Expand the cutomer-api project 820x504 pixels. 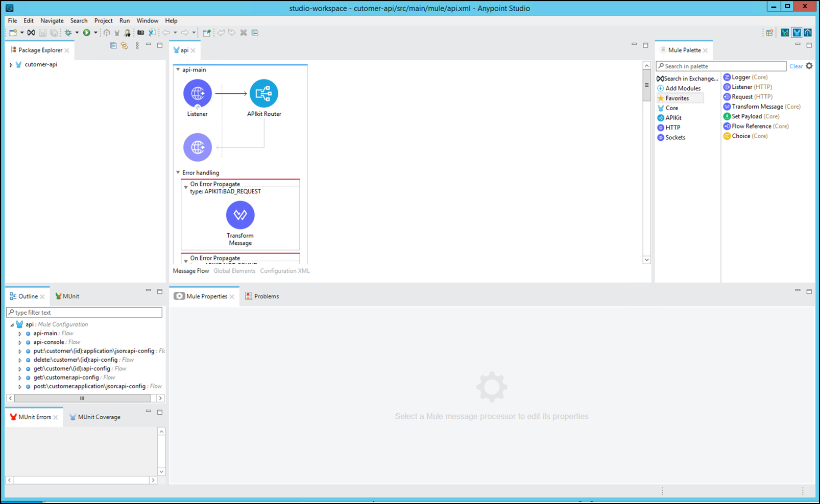click(x=11, y=65)
